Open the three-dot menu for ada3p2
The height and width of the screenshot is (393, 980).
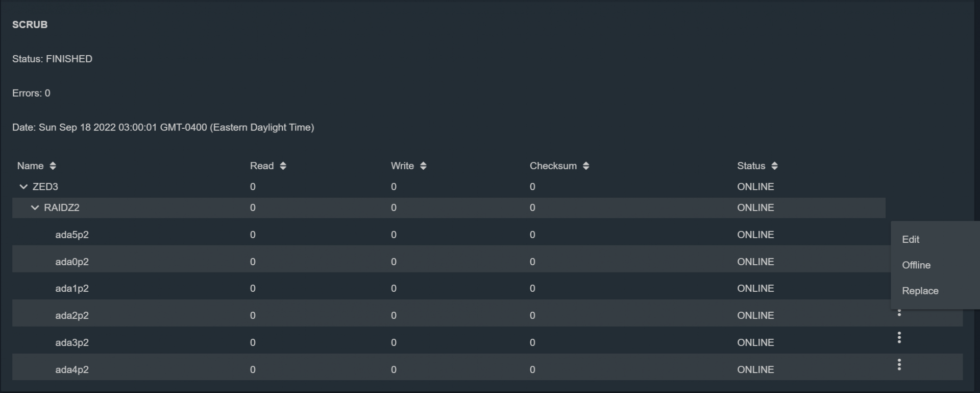tap(899, 337)
